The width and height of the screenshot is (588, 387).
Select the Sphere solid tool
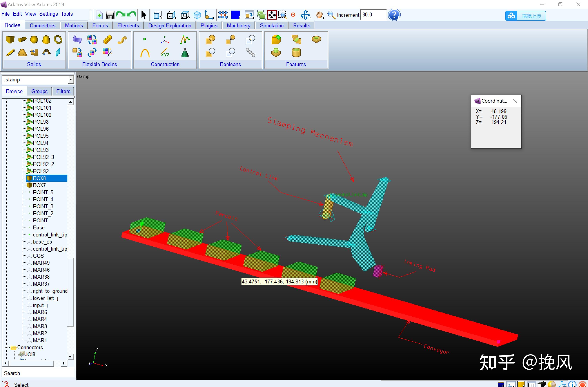(34, 40)
